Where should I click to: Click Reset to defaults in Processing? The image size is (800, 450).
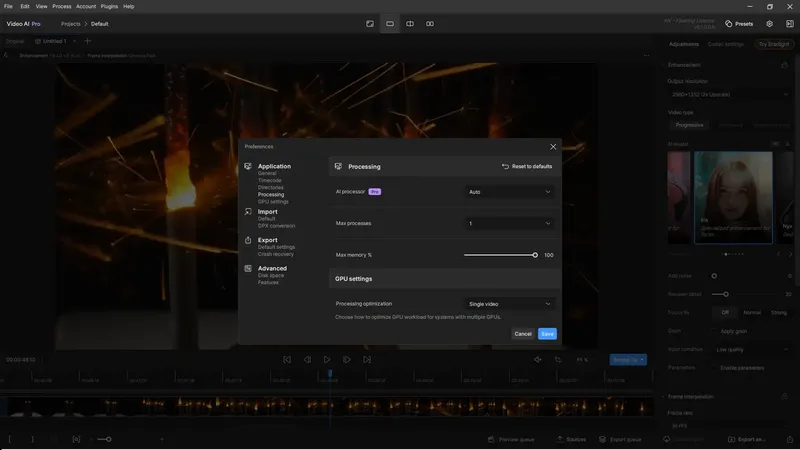point(527,166)
